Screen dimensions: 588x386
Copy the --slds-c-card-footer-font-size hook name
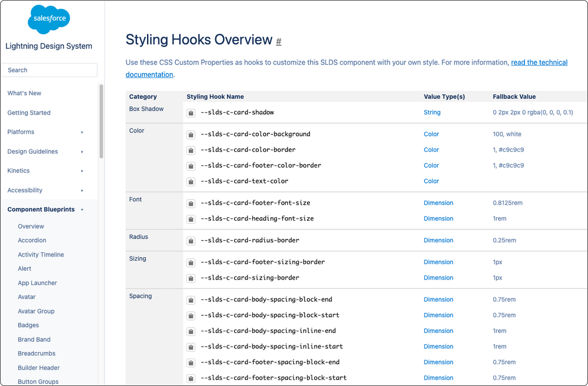point(191,203)
